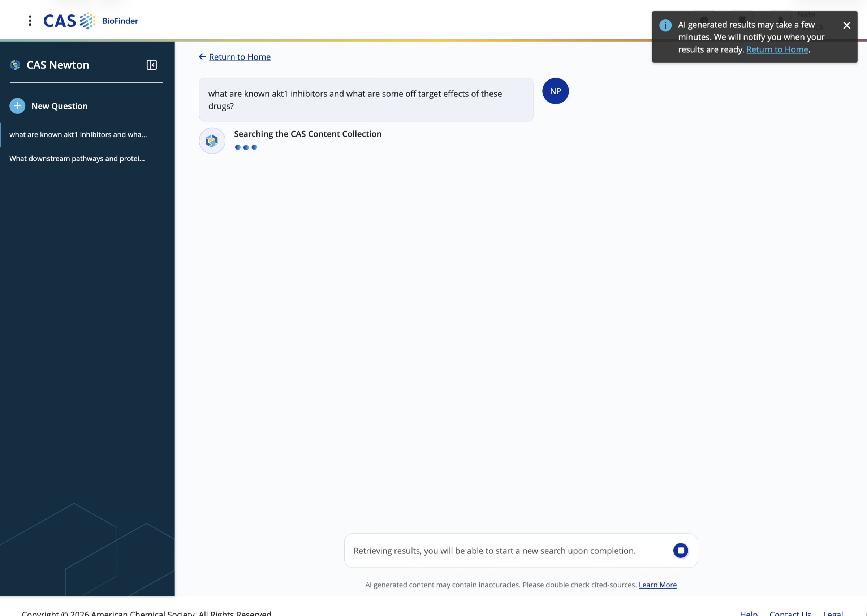The width and height of the screenshot is (867, 616).
Task: Click the retrieving results input field
Action: pos(521,550)
